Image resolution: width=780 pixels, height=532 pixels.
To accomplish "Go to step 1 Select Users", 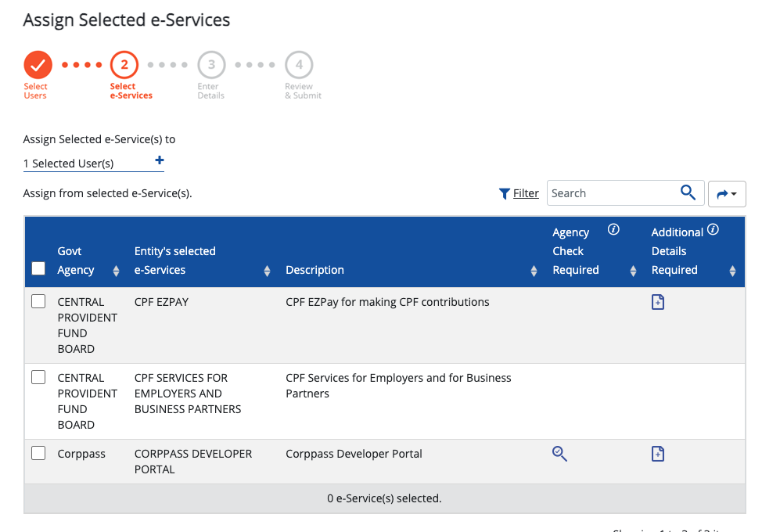I will click(37, 65).
